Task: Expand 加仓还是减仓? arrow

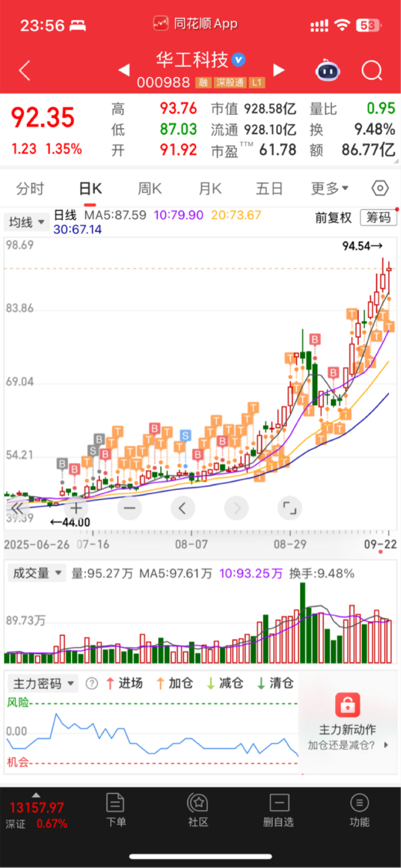Action: [386, 745]
